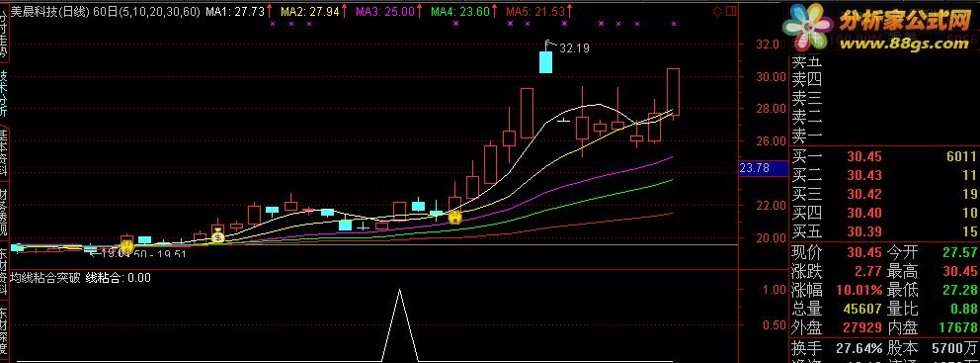Open the 技术分析 sidebar tab
980x363 pixels.
4,94
